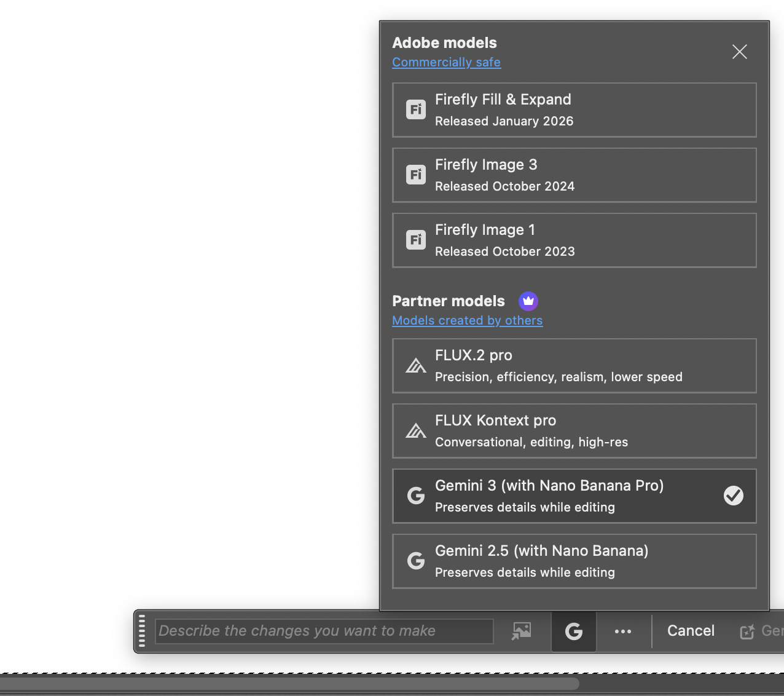Click 'Conversational, editing, high-res' description

click(531, 442)
